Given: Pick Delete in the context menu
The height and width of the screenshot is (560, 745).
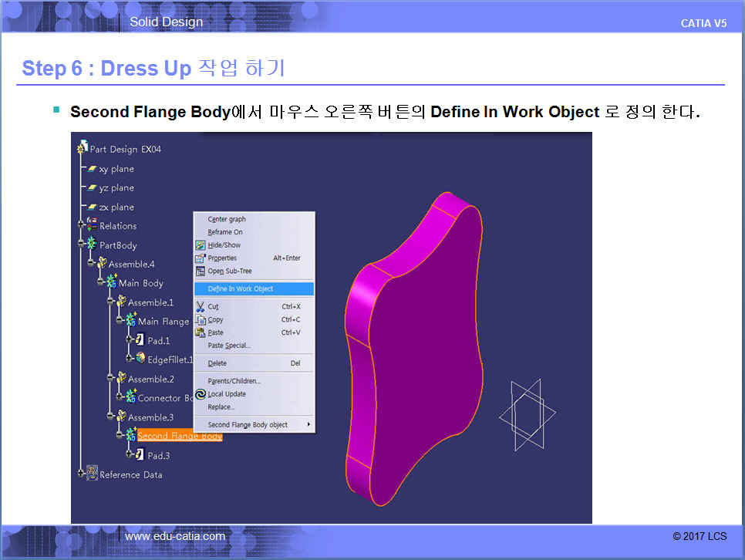Looking at the screenshot, I should pyautogui.click(x=217, y=363).
